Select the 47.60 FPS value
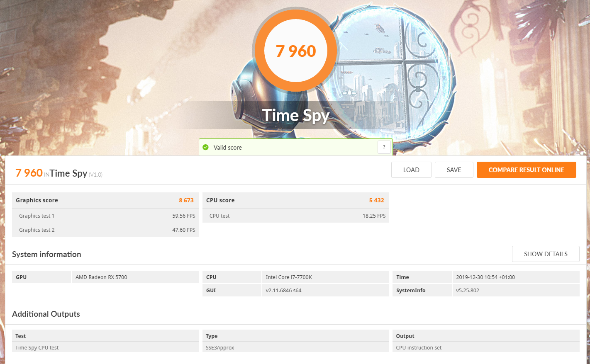The width and height of the screenshot is (590, 364). (184, 230)
